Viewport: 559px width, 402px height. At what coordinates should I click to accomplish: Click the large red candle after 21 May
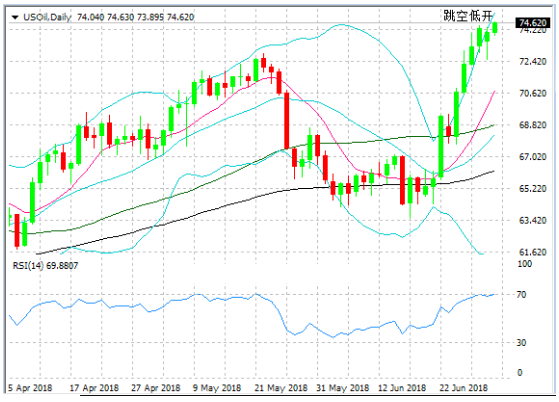tap(287, 120)
